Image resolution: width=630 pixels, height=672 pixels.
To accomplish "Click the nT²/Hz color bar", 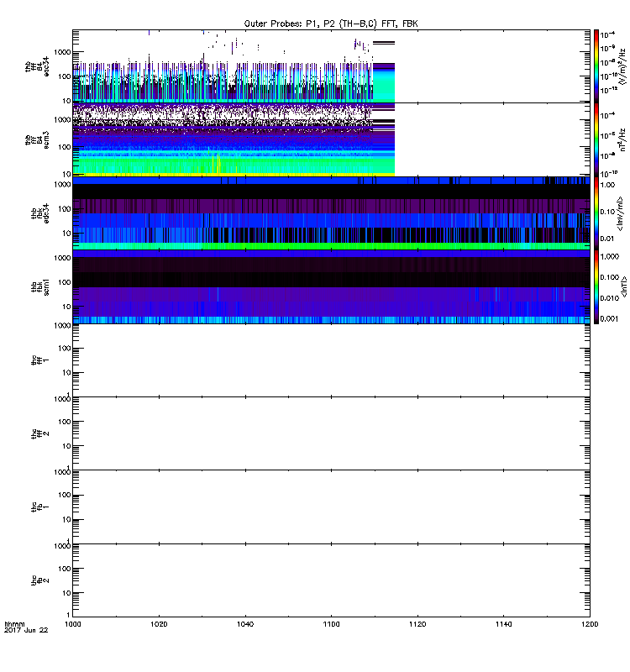I will point(596,139).
